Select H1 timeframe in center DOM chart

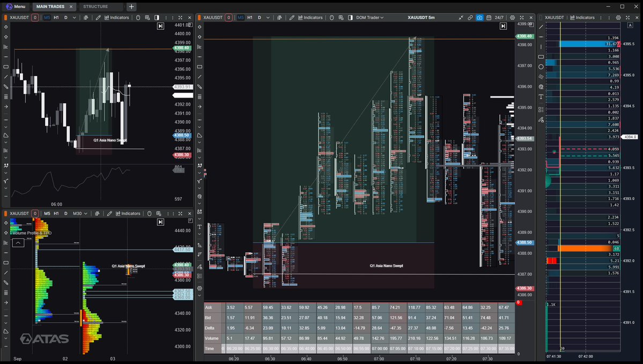coord(250,18)
